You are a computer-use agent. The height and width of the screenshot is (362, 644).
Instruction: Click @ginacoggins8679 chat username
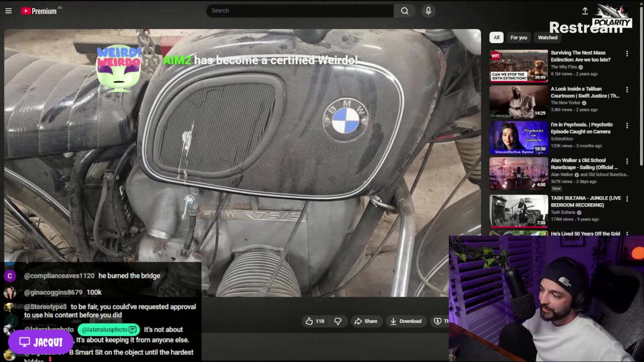(53, 292)
